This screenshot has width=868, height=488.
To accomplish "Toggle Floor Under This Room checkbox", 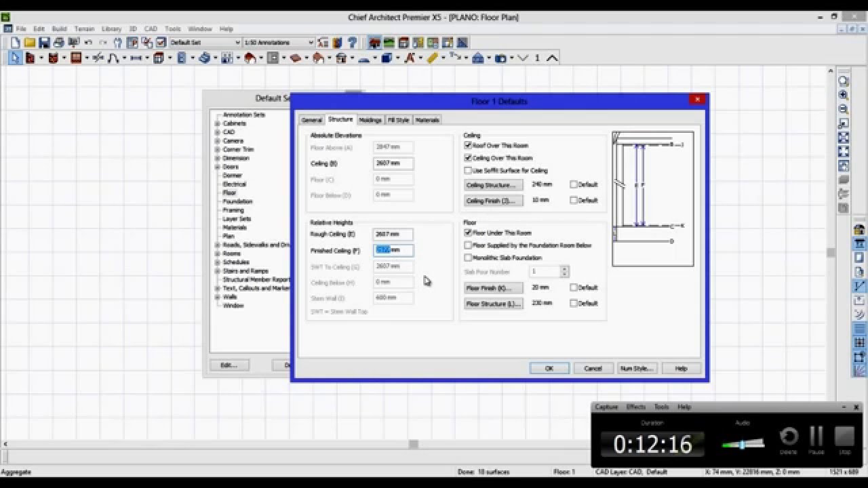I will tap(468, 232).
